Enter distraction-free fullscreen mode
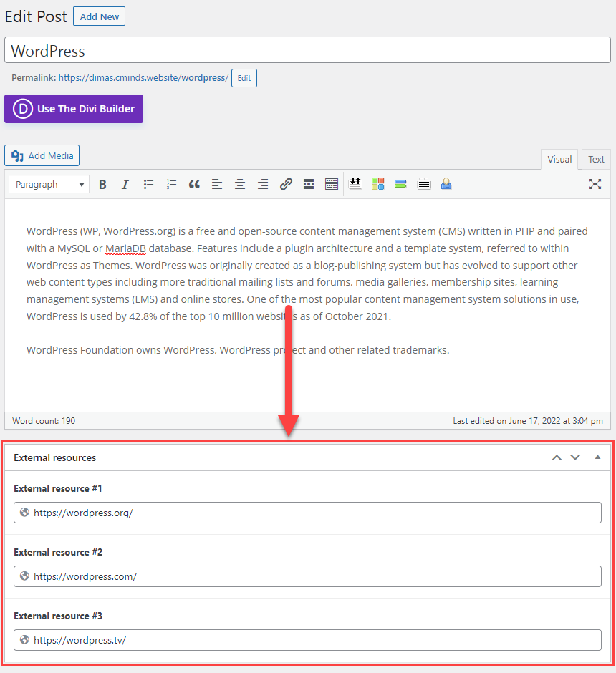 [595, 184]
